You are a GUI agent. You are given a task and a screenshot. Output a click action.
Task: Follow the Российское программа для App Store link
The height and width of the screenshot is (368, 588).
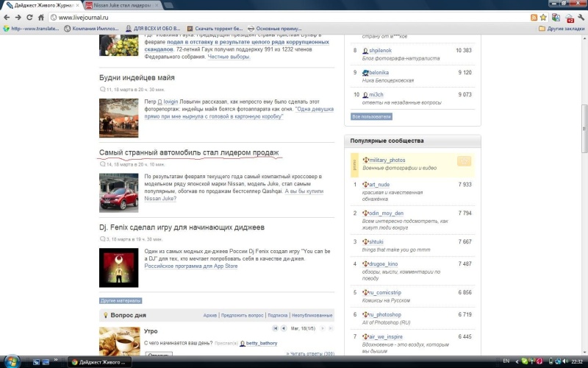coord(191,266)
